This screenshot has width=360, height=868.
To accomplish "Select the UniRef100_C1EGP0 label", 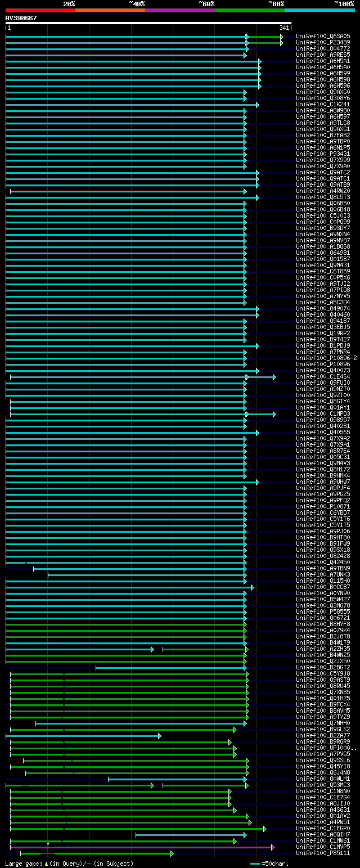I will coord(323,828).
